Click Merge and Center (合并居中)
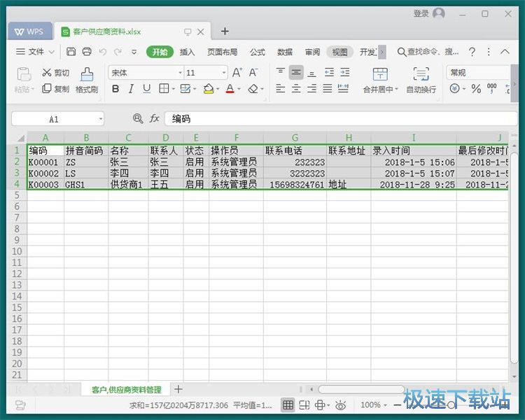The height and width of the screenshot is (420, 525). (x=380, y=80)
